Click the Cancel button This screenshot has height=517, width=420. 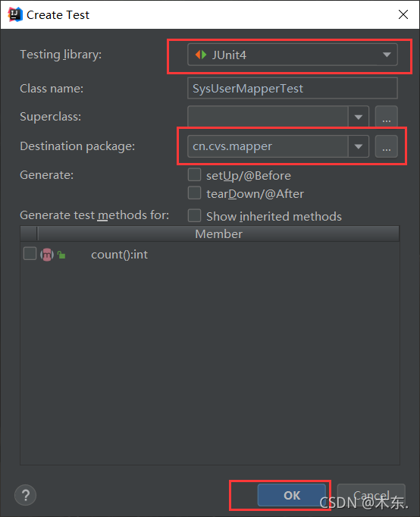coord(371,495)
